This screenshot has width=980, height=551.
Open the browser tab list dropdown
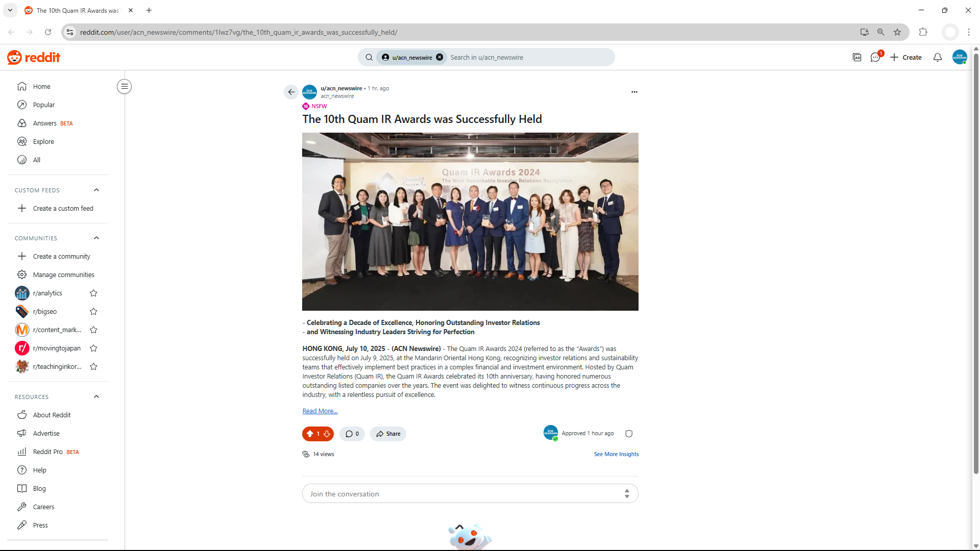tap(10, 10)
